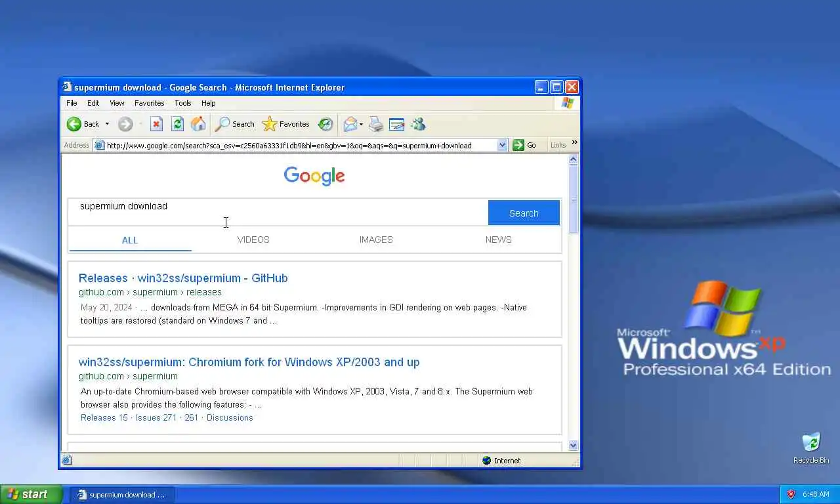Open the File menu
Image resolution: width=840 pixels, height=504 pixels.
coord(72,103)
